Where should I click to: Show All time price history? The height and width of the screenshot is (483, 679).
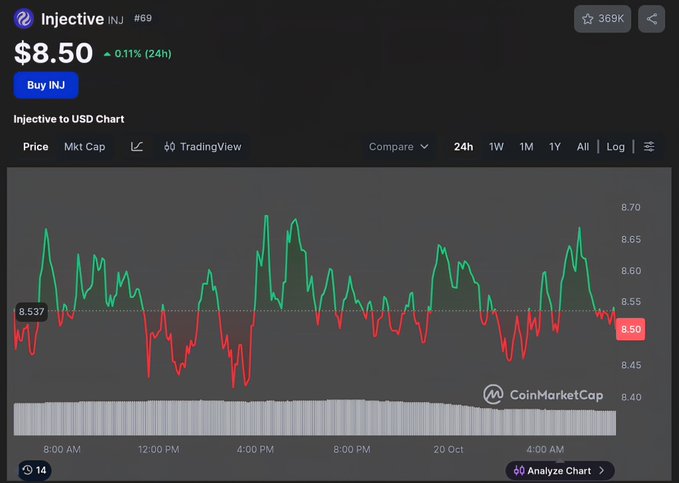[582, 147]
